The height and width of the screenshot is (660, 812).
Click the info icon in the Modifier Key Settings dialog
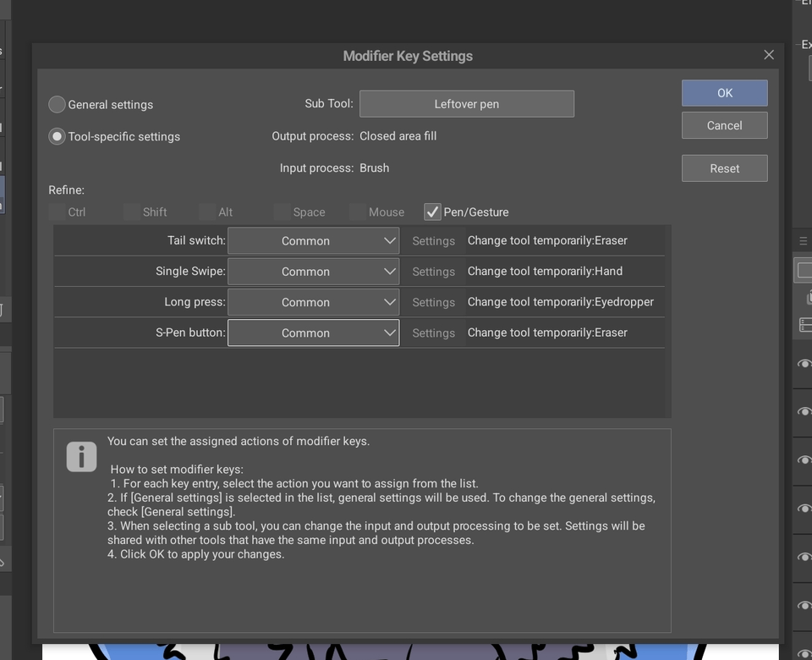81,457
